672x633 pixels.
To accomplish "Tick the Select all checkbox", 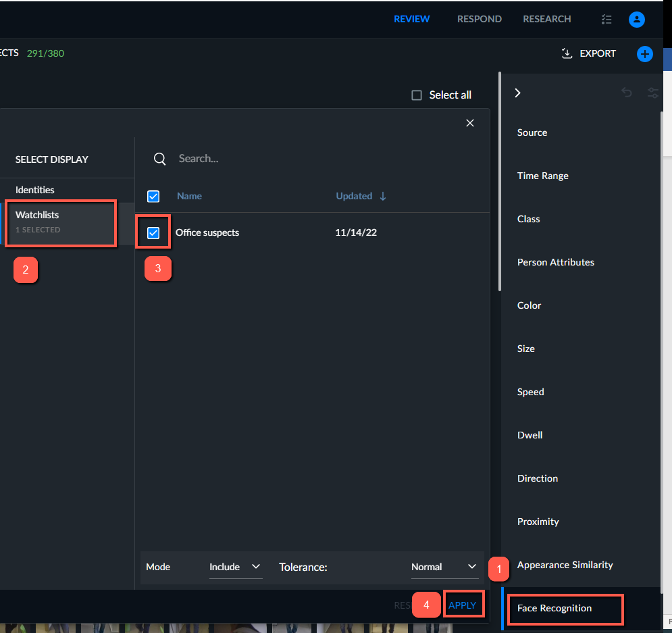I will tap(417, 95).
